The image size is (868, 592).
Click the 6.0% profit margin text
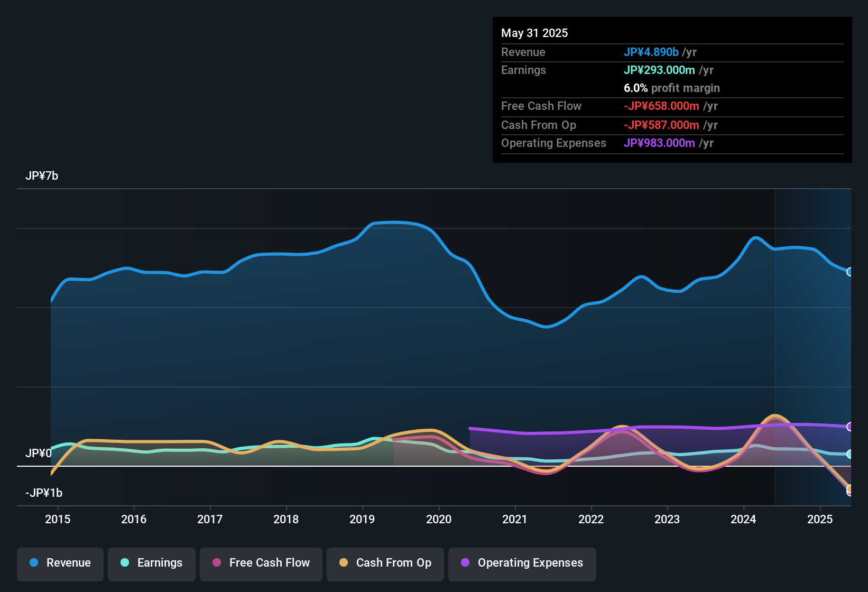tap(672, 88)
